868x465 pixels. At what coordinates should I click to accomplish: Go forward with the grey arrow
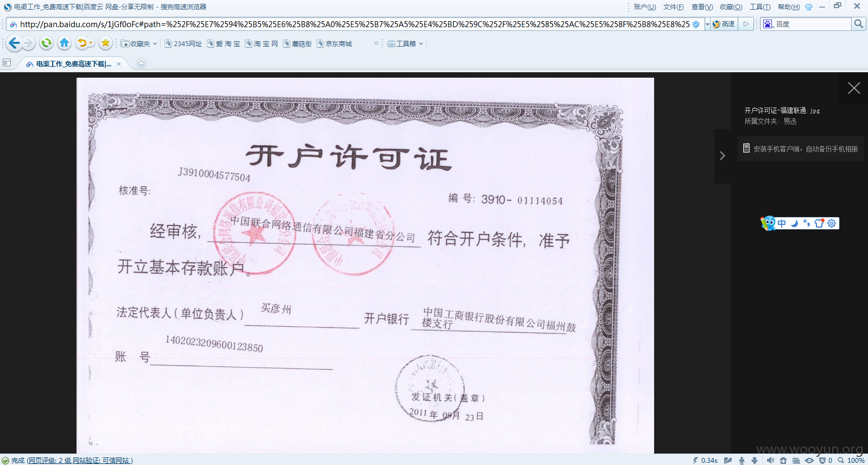(x=29, y=43)
